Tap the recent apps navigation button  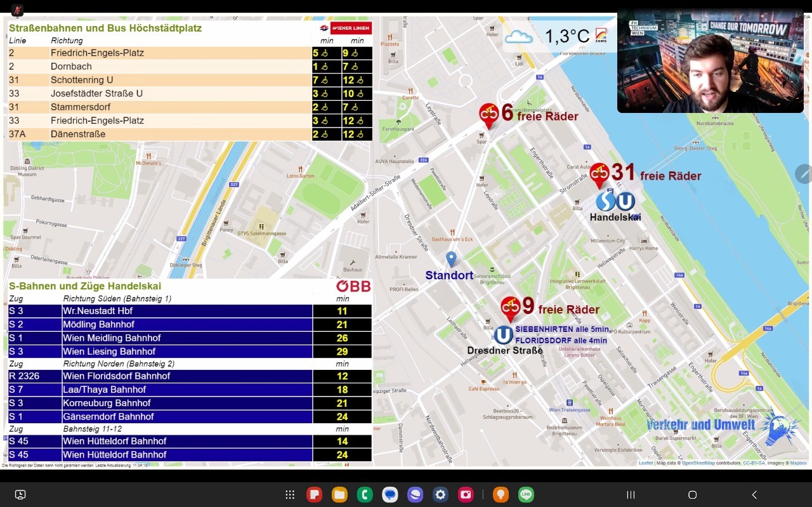[631, 495]
